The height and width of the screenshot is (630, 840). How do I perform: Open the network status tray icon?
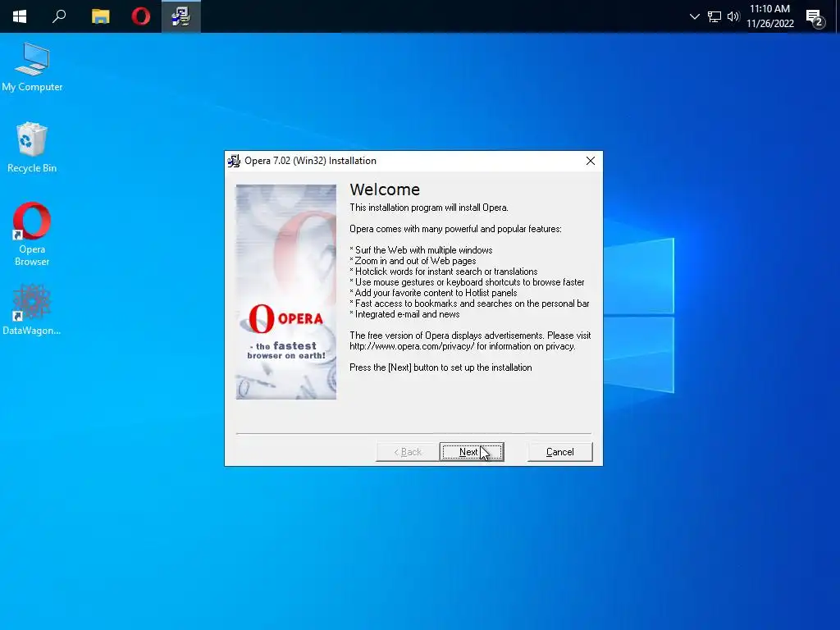[x=714, y=16]
